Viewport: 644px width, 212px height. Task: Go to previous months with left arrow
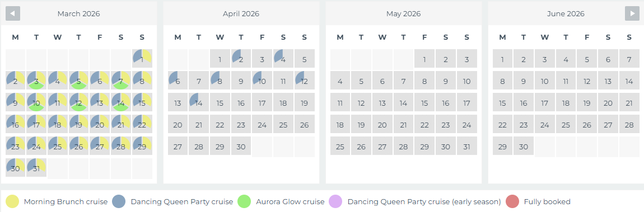[x=13, y=13]
